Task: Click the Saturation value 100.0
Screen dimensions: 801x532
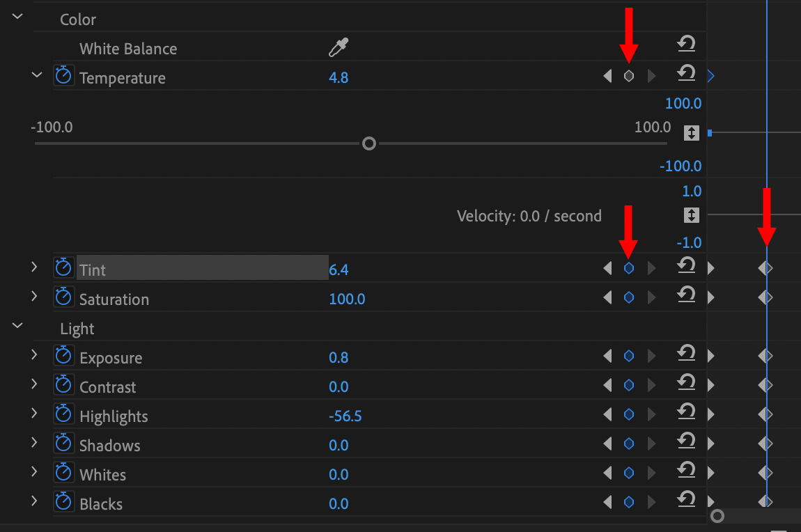Action: point(347,299)
